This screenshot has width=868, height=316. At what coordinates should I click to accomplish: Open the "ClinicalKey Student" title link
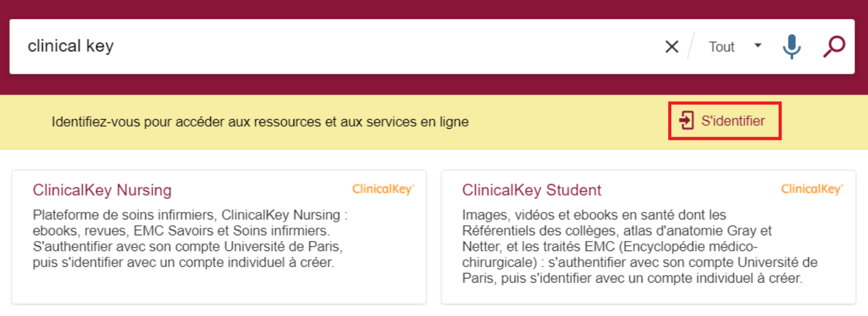[x=532, y=190]
